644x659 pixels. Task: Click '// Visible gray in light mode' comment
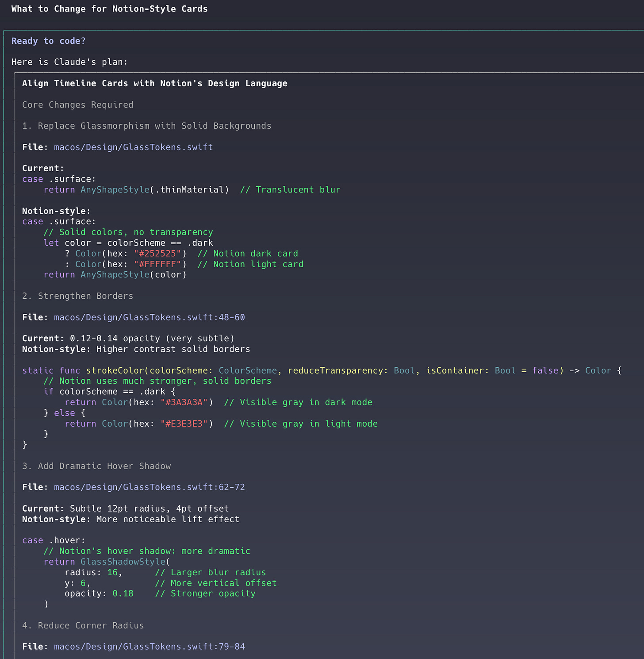pyautogui.click(x=301, y=423)
